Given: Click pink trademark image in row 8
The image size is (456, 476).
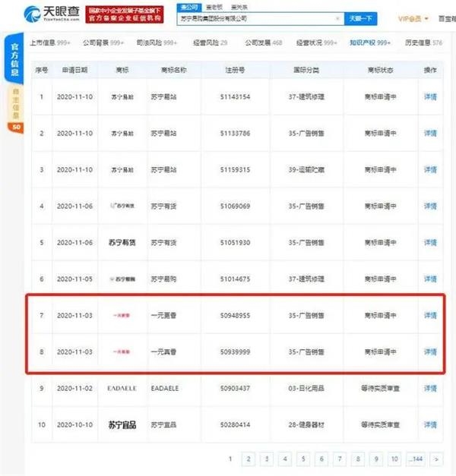Looking at the screenshot, I should pyautogui.click(x=122, y=351).
